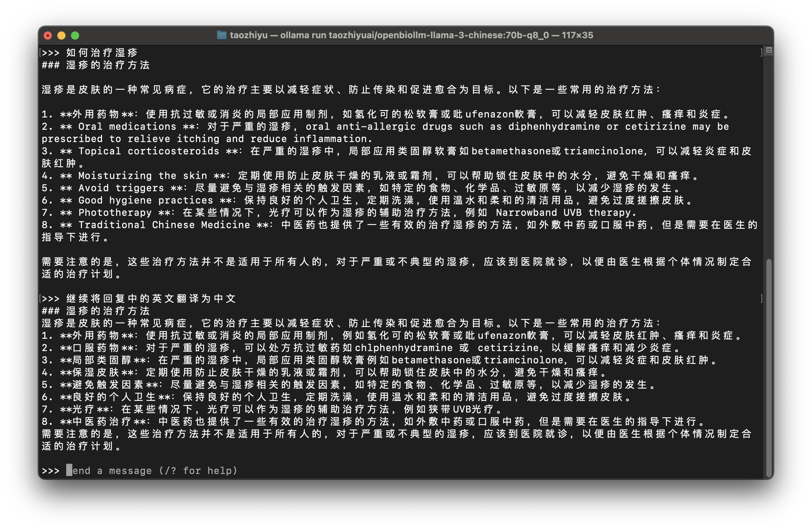The height and width of the screenshot is (530, 812).
Task: Click the split pane icon at top right
Action: (769, 50)
